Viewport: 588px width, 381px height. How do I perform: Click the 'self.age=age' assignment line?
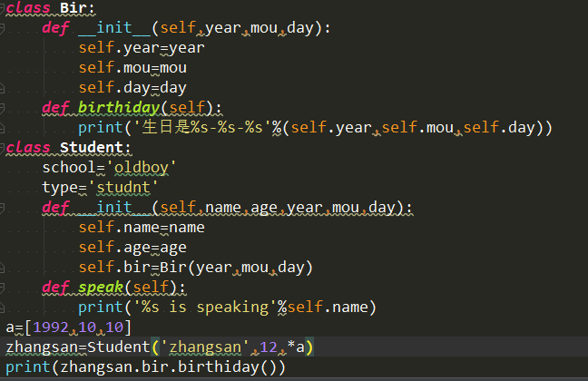pyautogui.click(x=132, y=248)
